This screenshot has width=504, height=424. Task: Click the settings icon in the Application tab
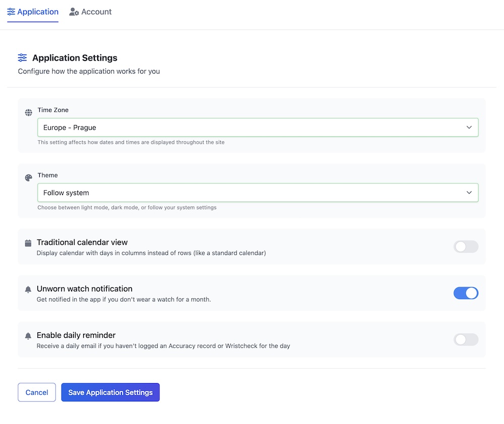(x=11, y=12)
